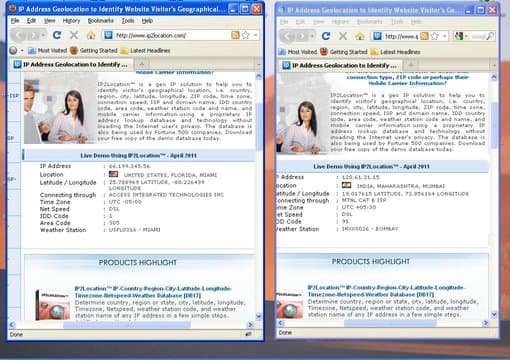Reload page in right Firefox window
The height and width of the screenshot is (360, 510).
(x=326, y=36)
